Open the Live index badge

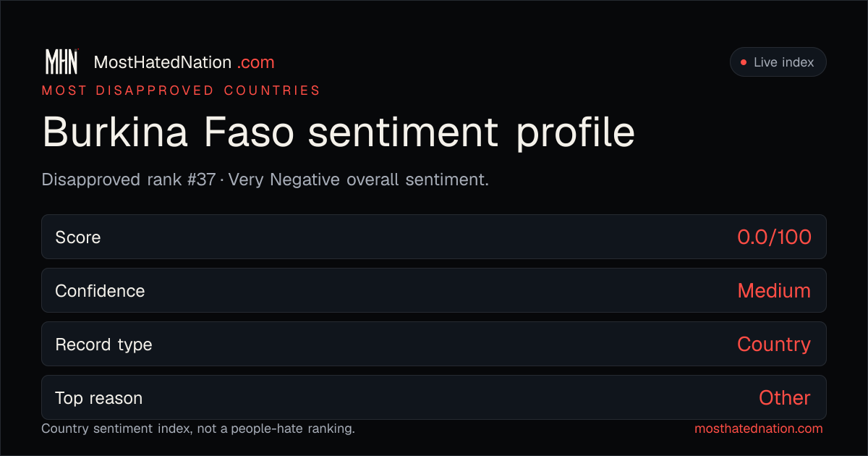click(x=778, y=62)
